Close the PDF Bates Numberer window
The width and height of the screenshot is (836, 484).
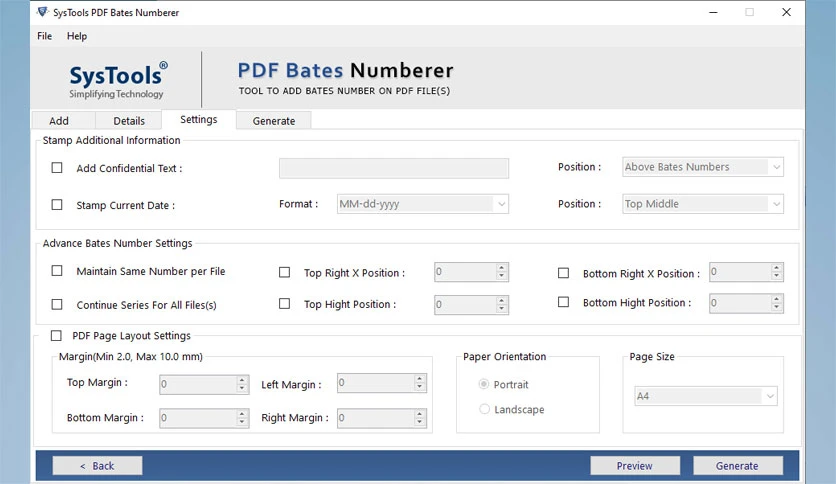786,12
